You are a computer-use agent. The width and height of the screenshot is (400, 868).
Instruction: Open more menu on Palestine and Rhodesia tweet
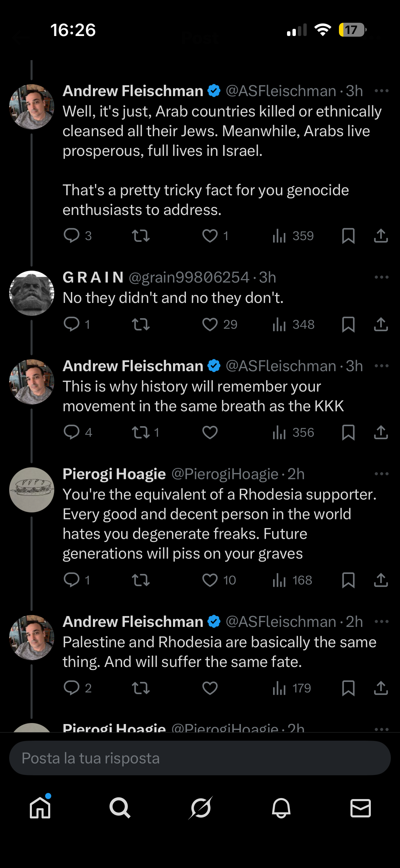click(x=382, y=621)
